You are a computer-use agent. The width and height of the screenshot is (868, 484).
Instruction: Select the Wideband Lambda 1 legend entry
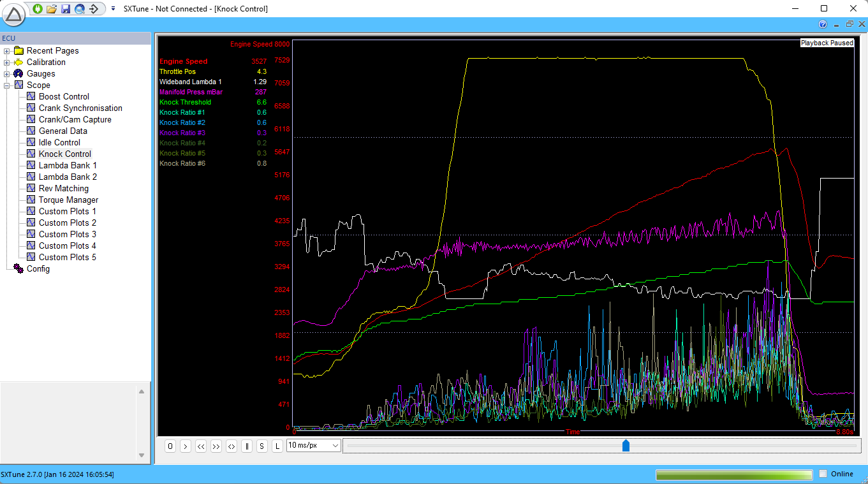click(191, 82)
